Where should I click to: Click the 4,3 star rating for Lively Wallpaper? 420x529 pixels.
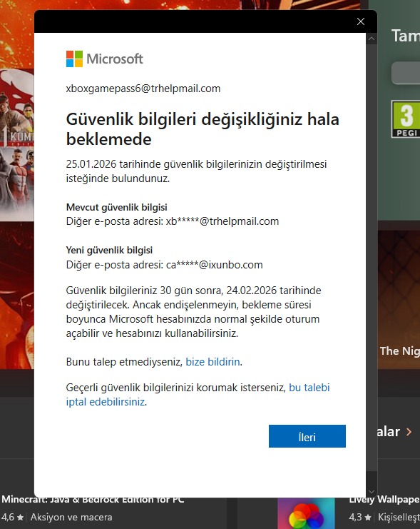[360, 517]
